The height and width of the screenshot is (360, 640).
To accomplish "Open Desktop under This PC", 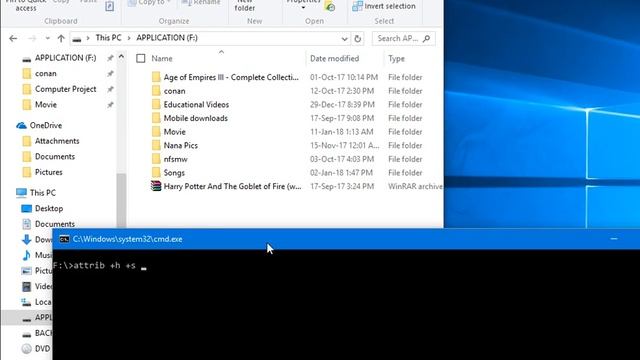I will coord(49,208).
